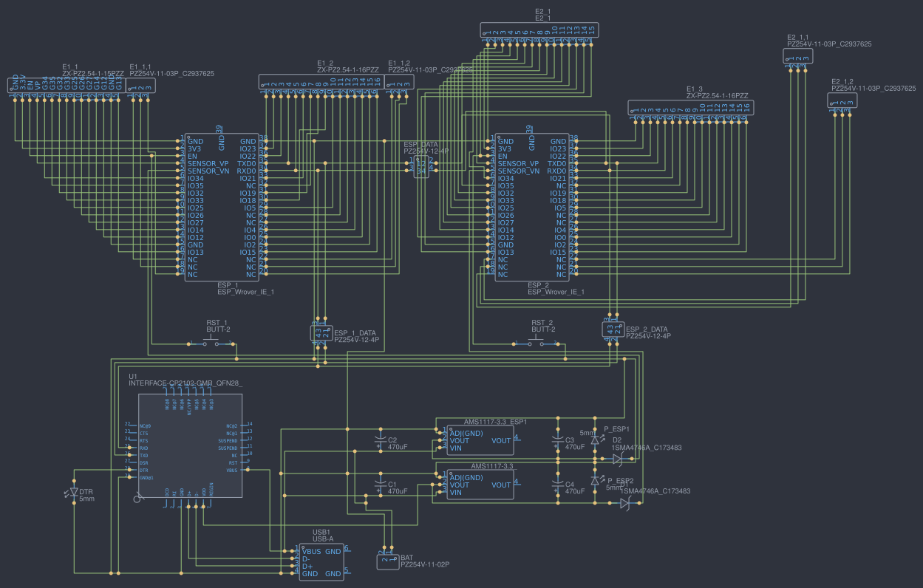Image resolution: width=923 pixels, height=588 pixels.
Task: Select the D1 diode symbol
Action: 624,503
